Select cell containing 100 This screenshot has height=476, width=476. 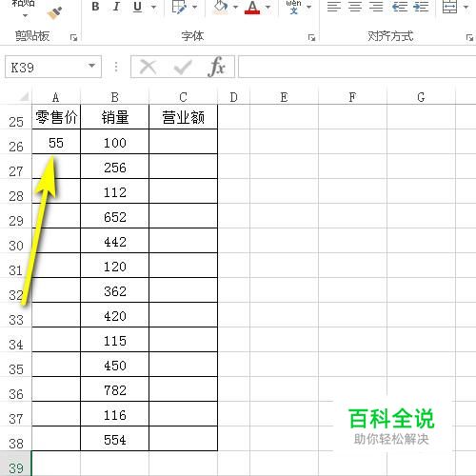pyautogui.click(x=115, y=142)
